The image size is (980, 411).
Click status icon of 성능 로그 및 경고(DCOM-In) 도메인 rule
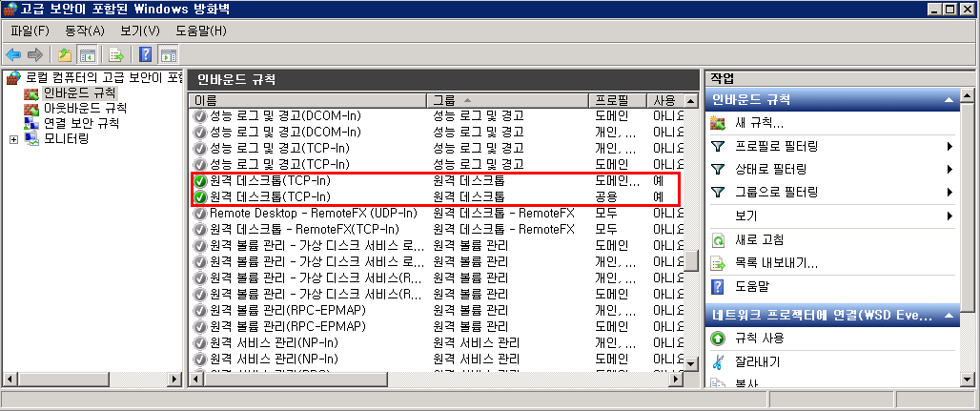click(x=200, y=115)
